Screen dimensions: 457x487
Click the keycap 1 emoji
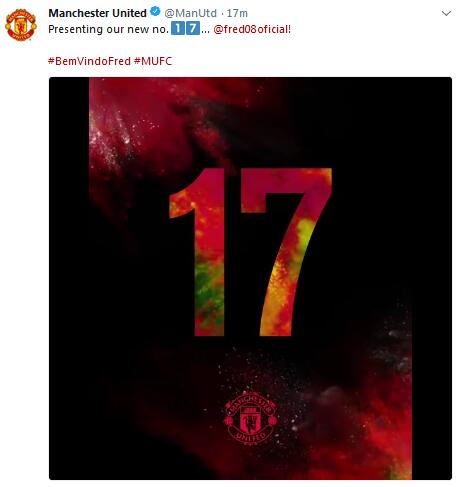(x=178, y=28)
